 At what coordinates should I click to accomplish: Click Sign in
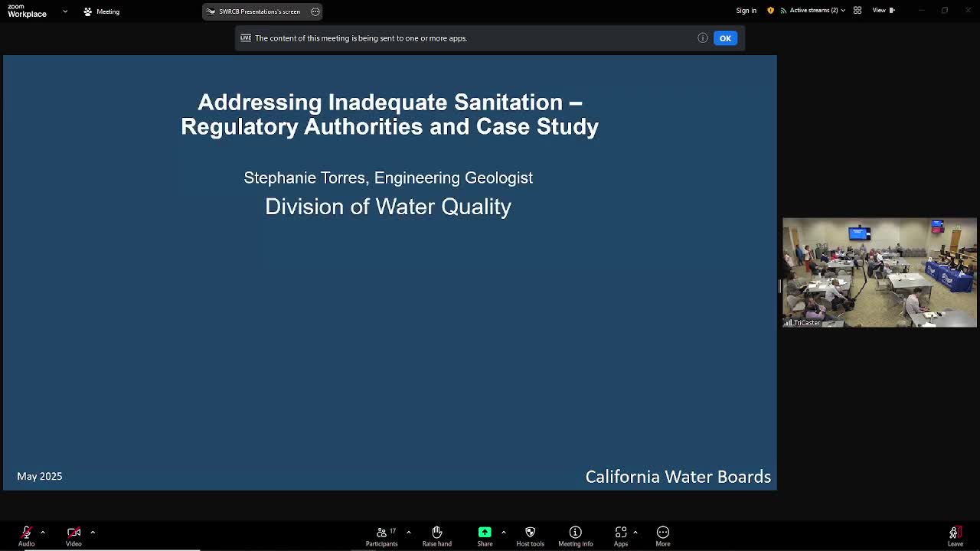[x=746, y=11]
